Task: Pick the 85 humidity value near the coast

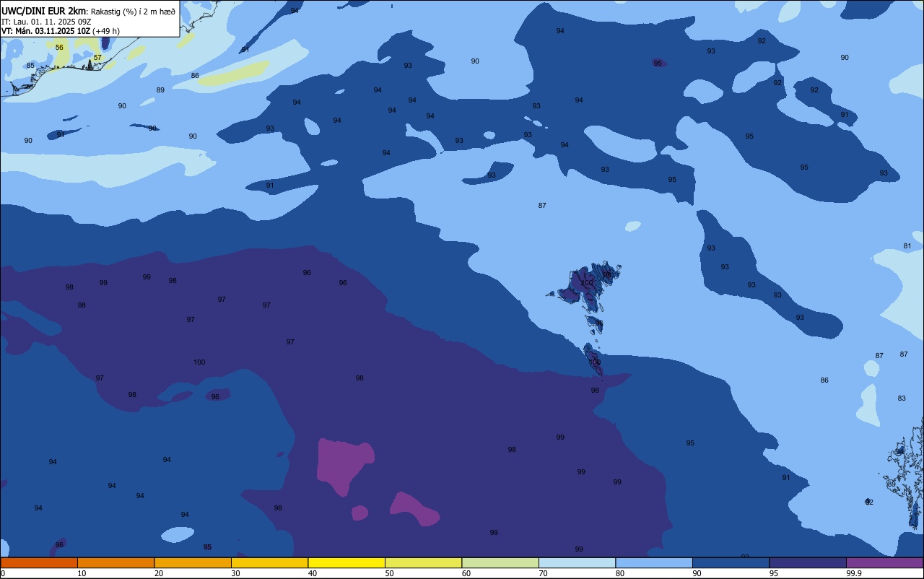Action: [30, 66]
